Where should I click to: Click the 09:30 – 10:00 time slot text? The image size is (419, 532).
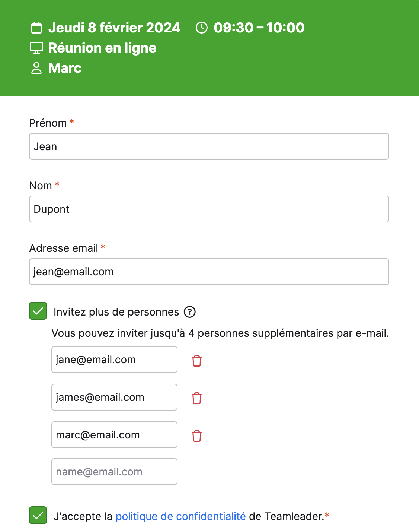click(259, 28)
